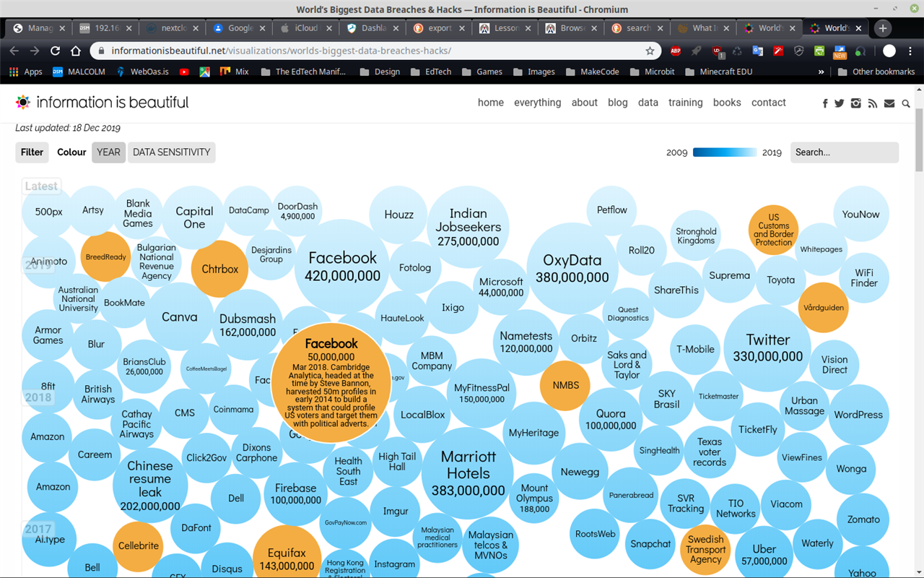Switch to the Dashlane tab
This screenshot has height=578, width=924.
coord(373,28)
